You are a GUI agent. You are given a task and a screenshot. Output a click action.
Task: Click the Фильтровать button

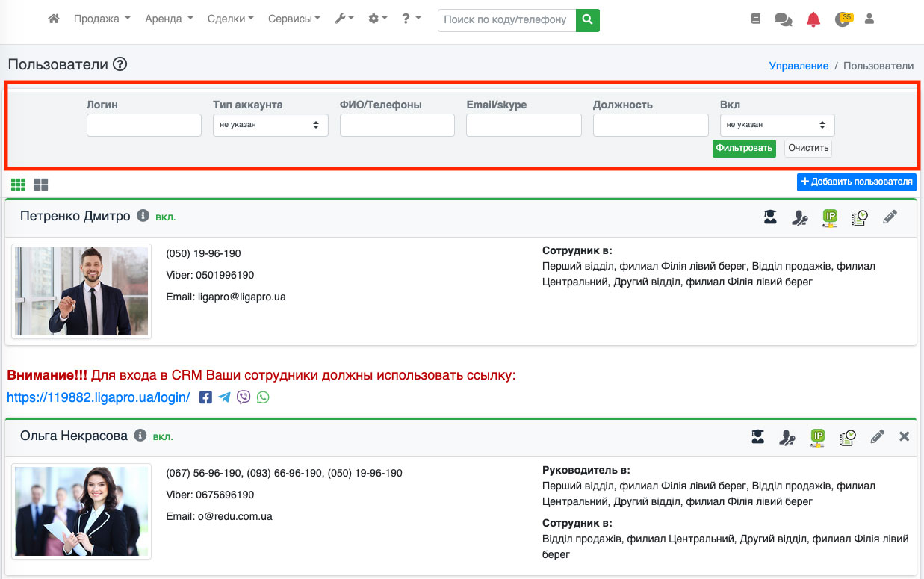click(x=744, y=148)
